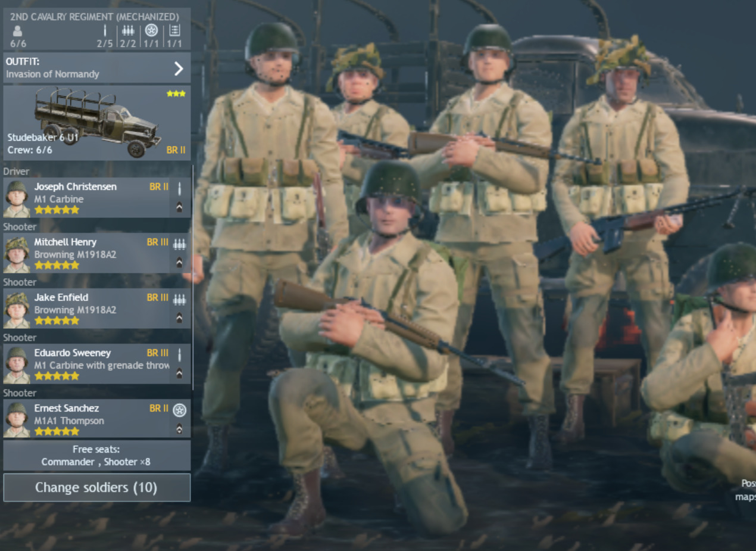Screen dimensions: 756x551
Task: Click Jake Enfield's portrait thumbnail
Action: 17,309
